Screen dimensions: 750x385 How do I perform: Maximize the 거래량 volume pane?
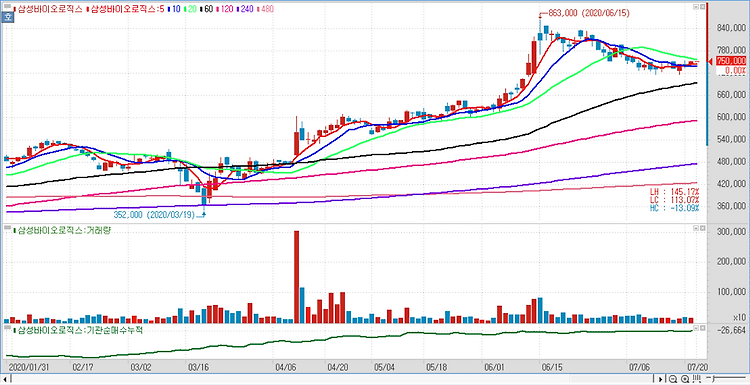[x=695, y=229]
